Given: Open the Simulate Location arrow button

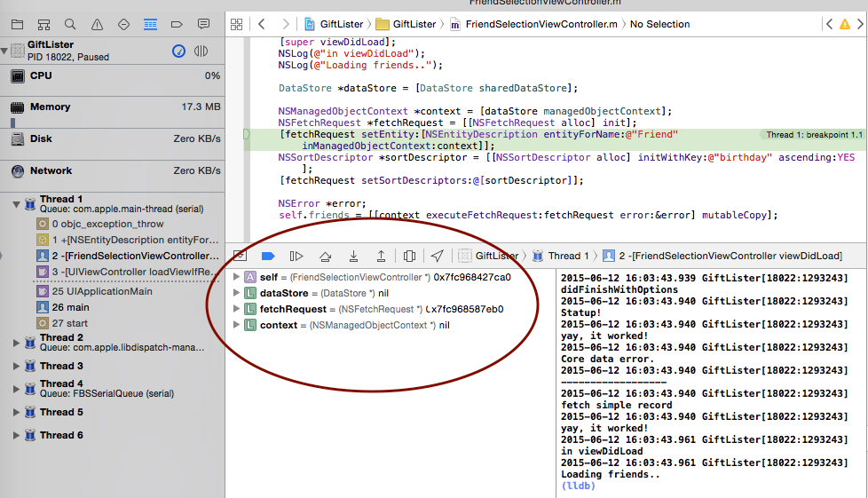Looking at the screenshot, I should coord(438,256).
